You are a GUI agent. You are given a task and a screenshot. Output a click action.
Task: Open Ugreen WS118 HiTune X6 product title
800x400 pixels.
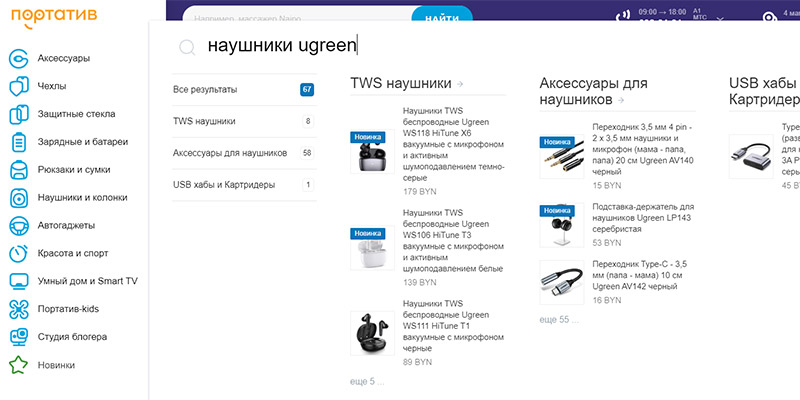click(x=453, y=144)
